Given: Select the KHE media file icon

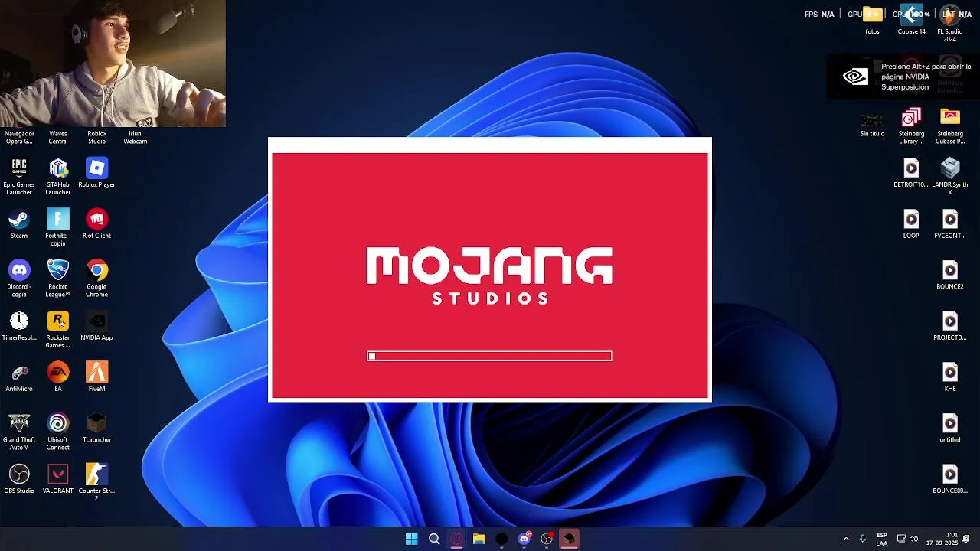Looking at the screenshot, I should (950, 377).
